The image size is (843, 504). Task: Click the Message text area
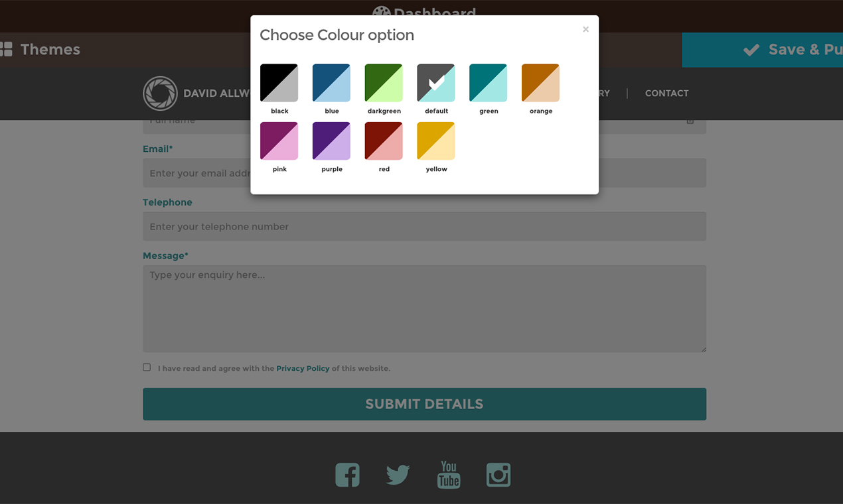[x=424, y=309]
